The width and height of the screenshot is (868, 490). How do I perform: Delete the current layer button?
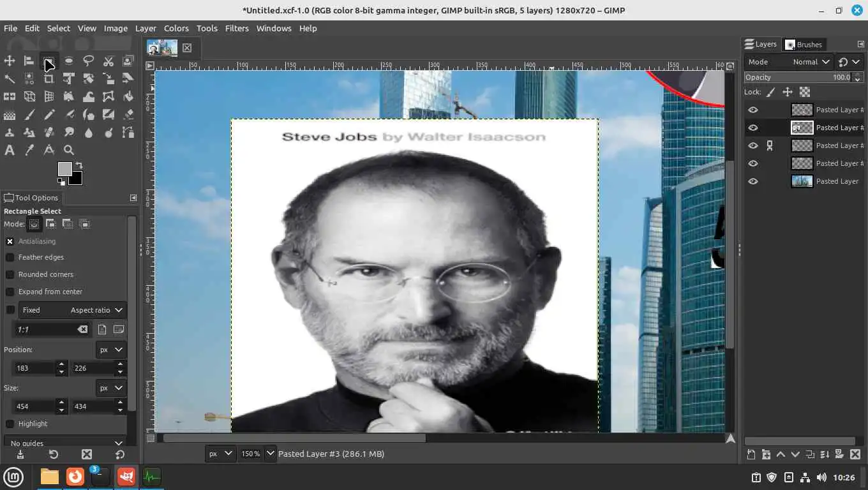point(855,454)
